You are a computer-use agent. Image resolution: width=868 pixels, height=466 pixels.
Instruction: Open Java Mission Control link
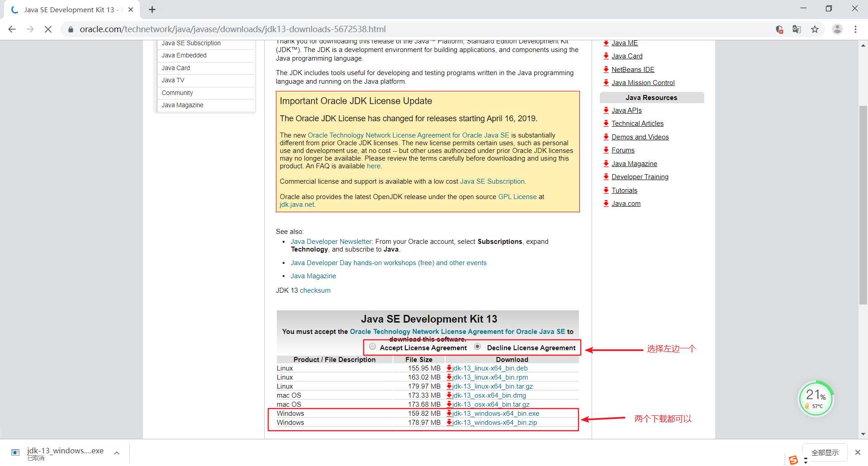point(643,83)
